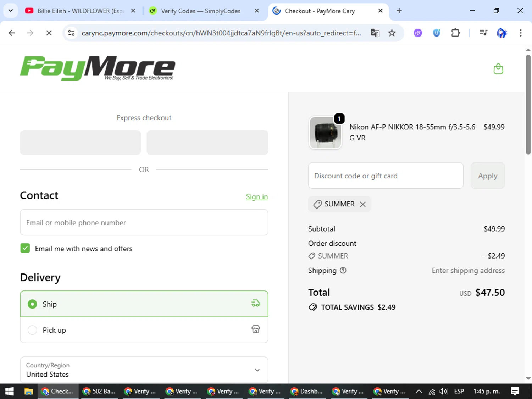Open the purple extension icon in toolbar
This screenshot has width=532, height=399.
pos(418,33)
